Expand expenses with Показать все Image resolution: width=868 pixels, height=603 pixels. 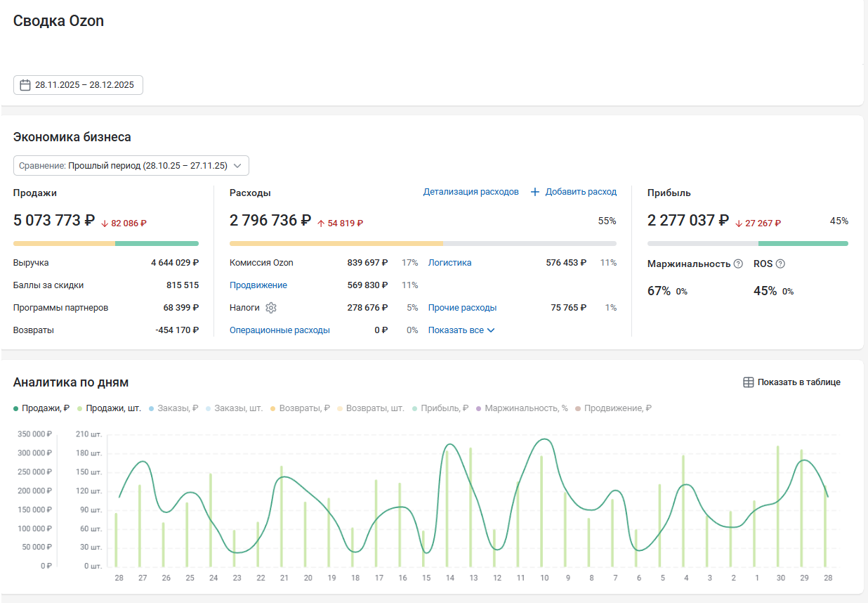point(461,330)
